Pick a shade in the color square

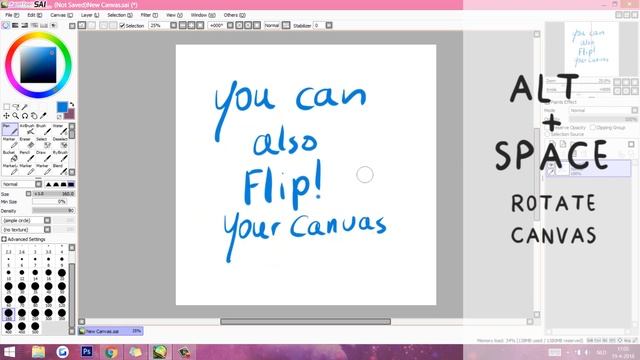point(38,65)
